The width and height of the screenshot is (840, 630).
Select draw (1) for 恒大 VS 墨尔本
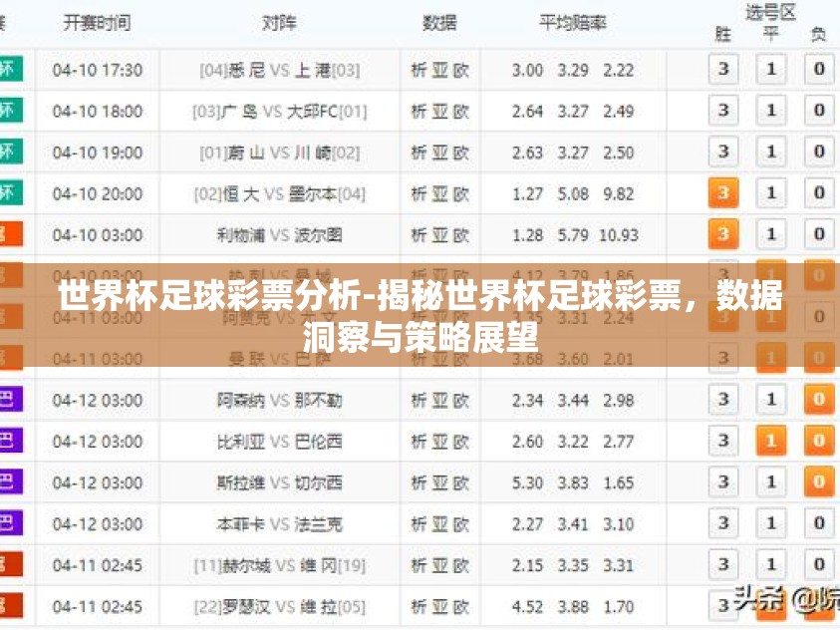coord(771,192)
